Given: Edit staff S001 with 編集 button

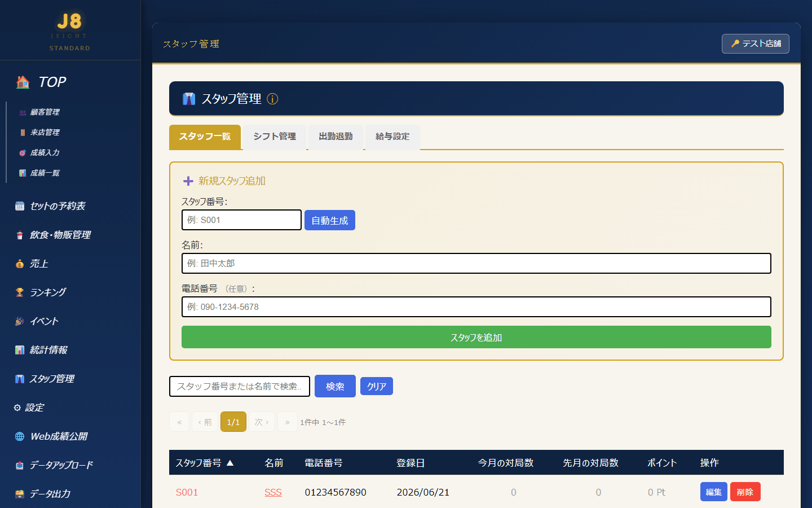Looking at the screenshot, I should pyautogui.click(x=714, y=492).
